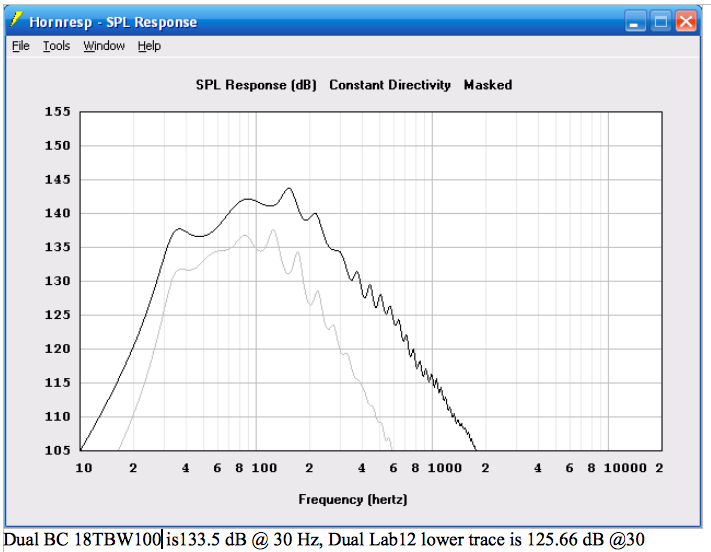Image resolution: width=711 pixels, height=552 pixels.
Task: Click the 100 label on frequency axis
Action: tap(264, 468)
